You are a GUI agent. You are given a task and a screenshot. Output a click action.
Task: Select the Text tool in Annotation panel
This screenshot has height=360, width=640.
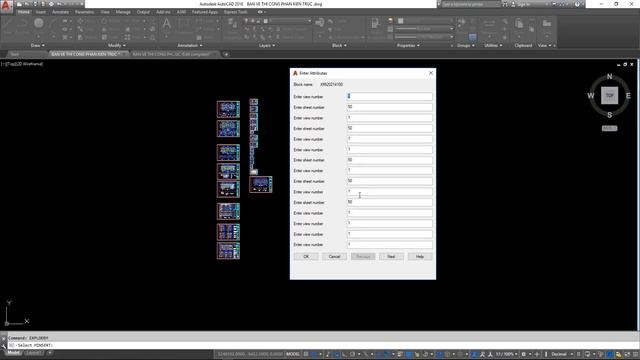[x=167, y=24]
